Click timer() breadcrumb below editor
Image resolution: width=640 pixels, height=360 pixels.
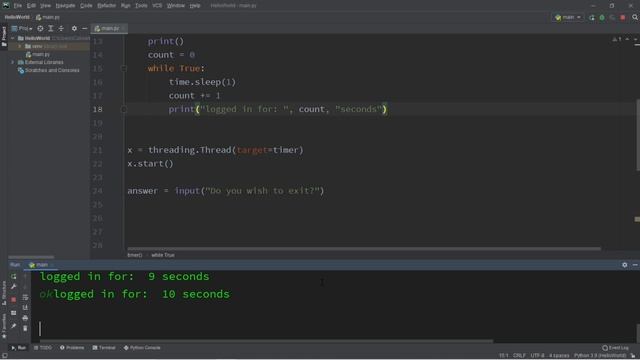[x=135, y=255]
